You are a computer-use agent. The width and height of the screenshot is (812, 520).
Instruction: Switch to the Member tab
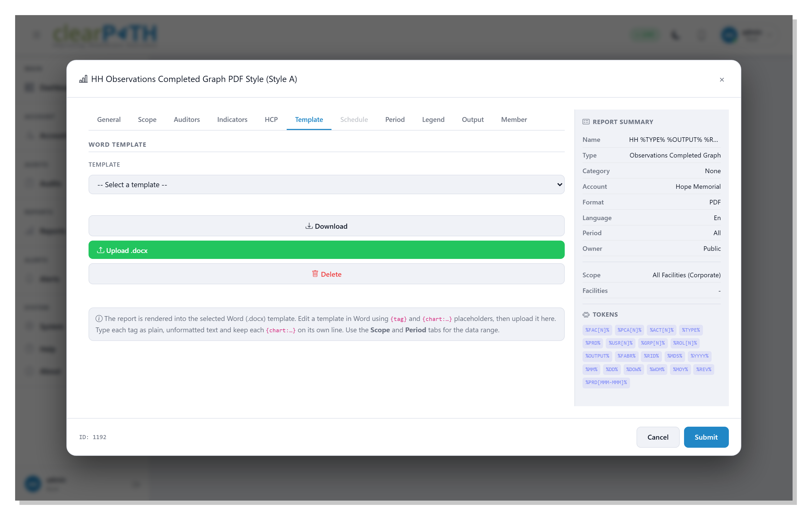point(514,119)
